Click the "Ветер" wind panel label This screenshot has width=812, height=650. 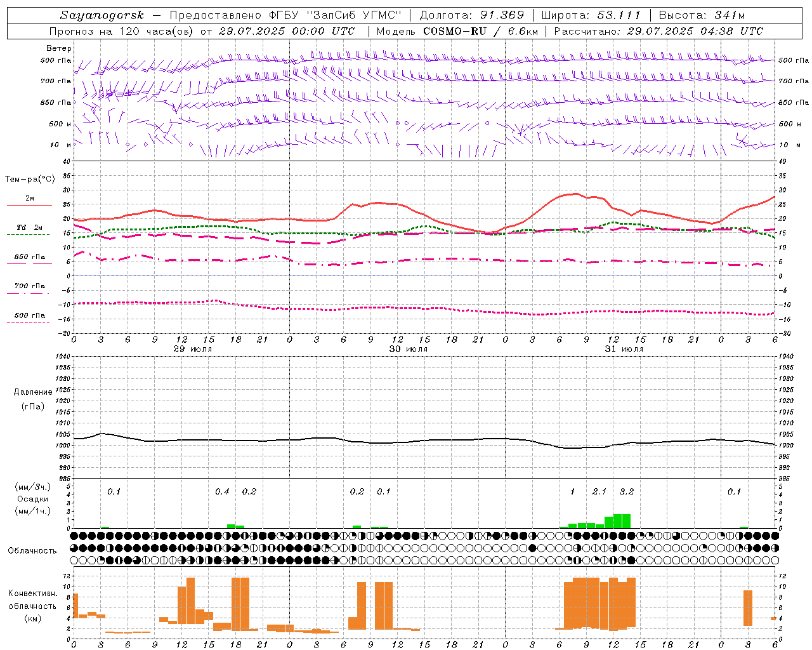pyautogui.click(x=58, y=48)
